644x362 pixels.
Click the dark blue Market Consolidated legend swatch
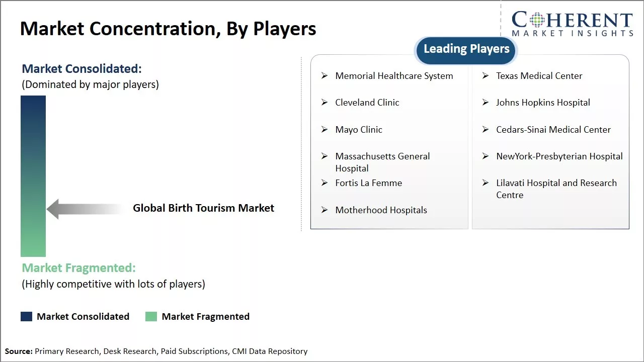[26, 316]
